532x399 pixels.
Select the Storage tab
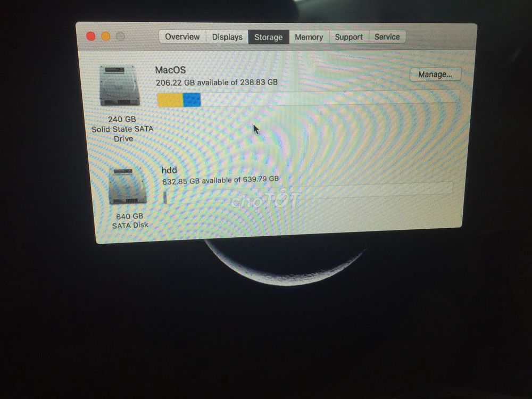pyautogui.click(x=268, y=37)
